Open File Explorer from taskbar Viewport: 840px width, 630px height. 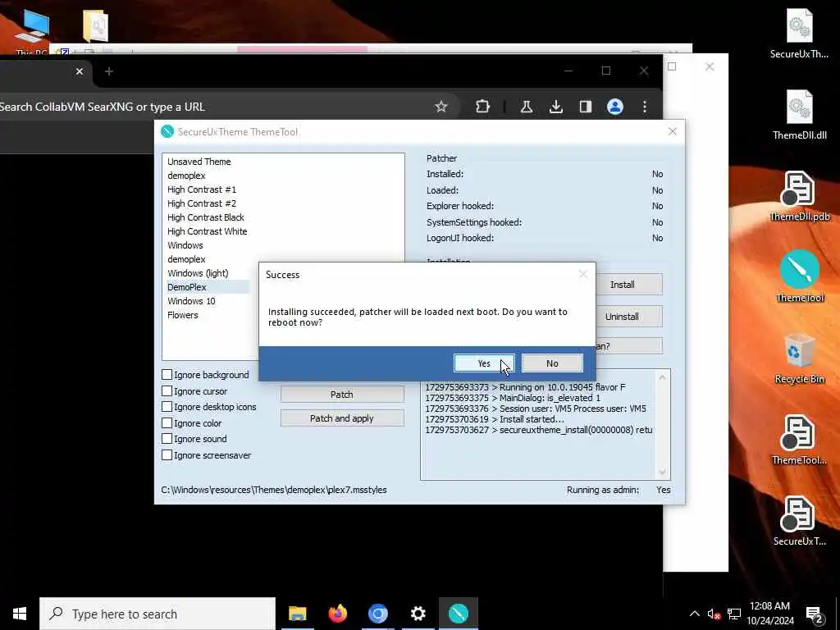pos(297,614)
